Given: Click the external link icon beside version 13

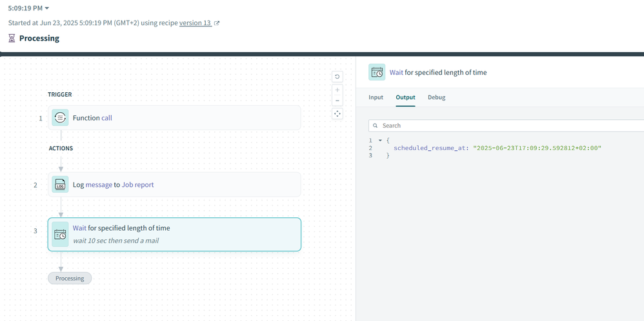Looking at the screenshot, I should click(x=217, y=23).
